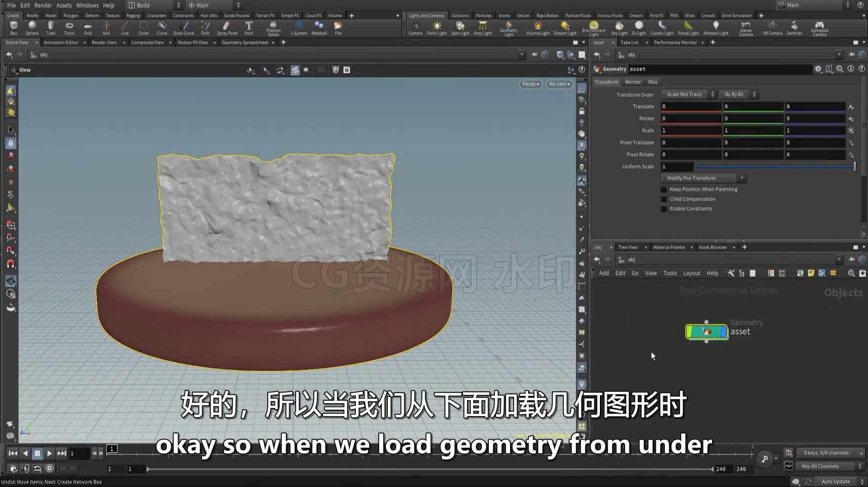Select the asset Geometry node
868x487 pixels.
coord(707,332)
